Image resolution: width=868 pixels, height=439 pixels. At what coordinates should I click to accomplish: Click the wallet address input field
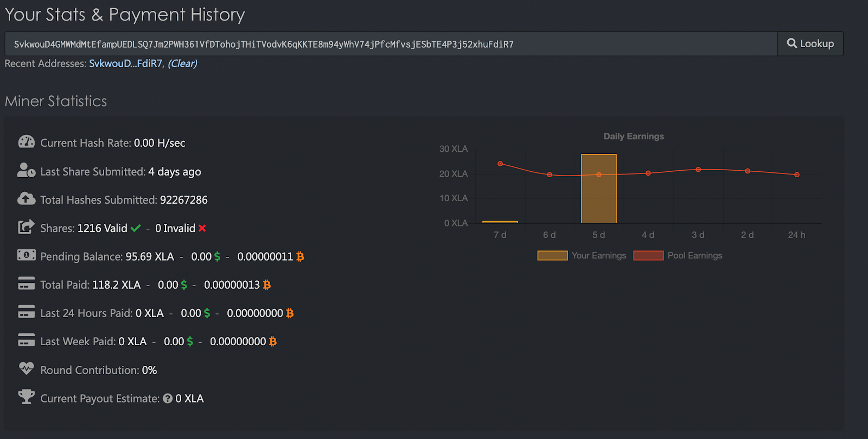(x=391, y=44)
